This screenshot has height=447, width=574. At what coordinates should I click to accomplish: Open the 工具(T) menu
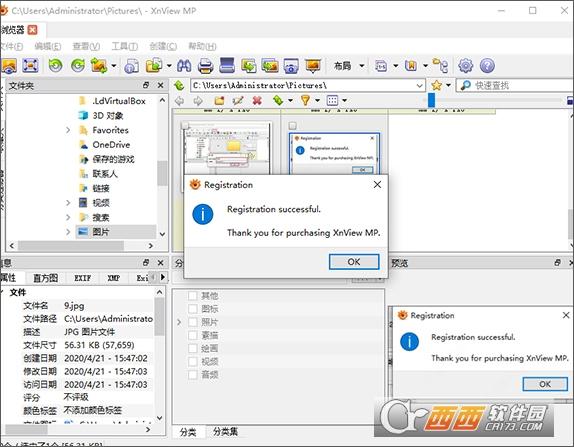[x=125, y=46]
